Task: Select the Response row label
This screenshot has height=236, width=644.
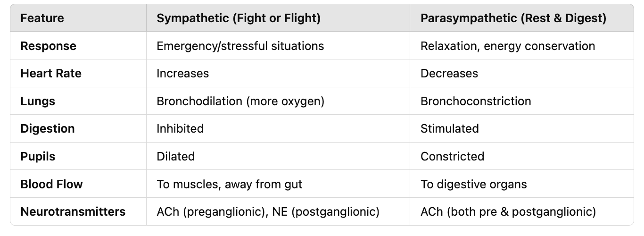Action: [x=49, y=46]
